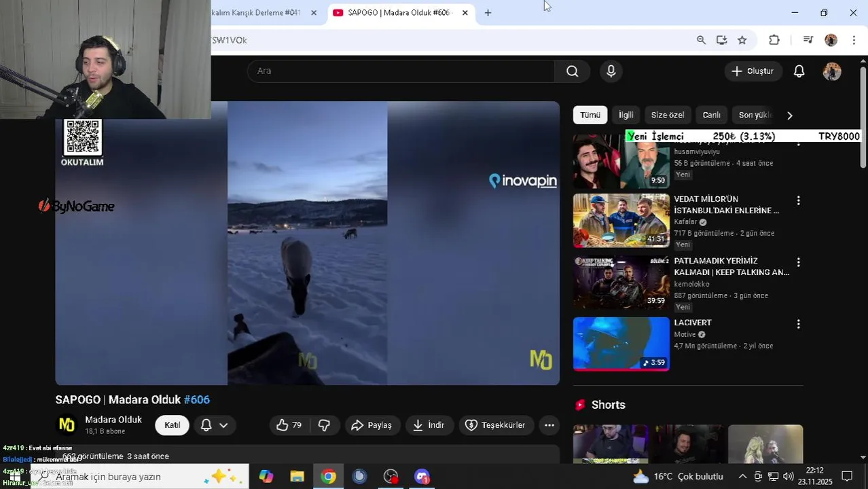Click the Paylaş share button
This screenshot has height=489, width=868.
coord(373,425)
